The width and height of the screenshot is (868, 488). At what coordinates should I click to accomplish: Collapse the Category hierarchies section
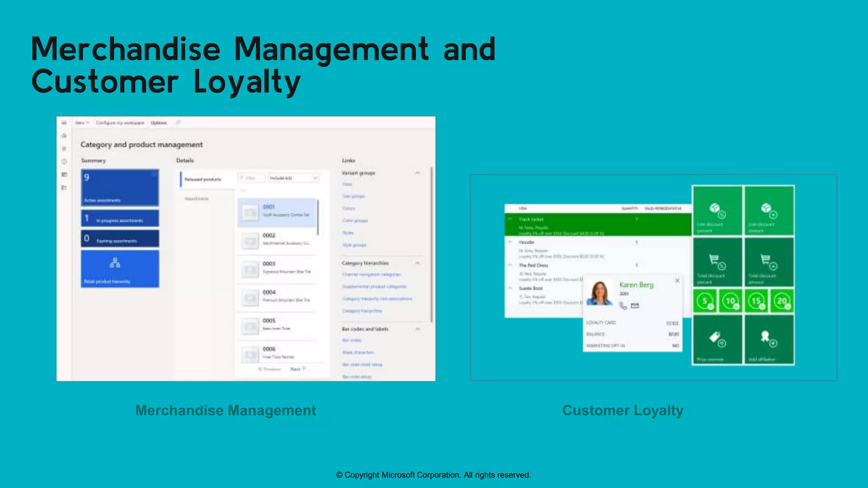(417, 263)
